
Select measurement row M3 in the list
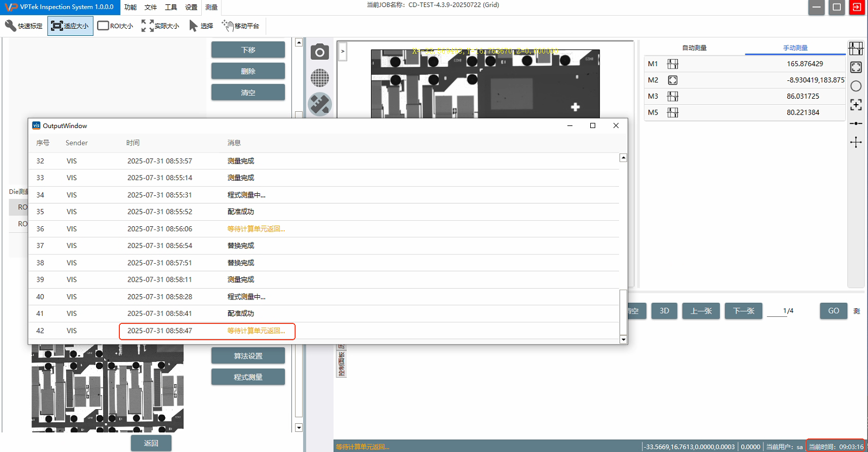click(744, 96)
